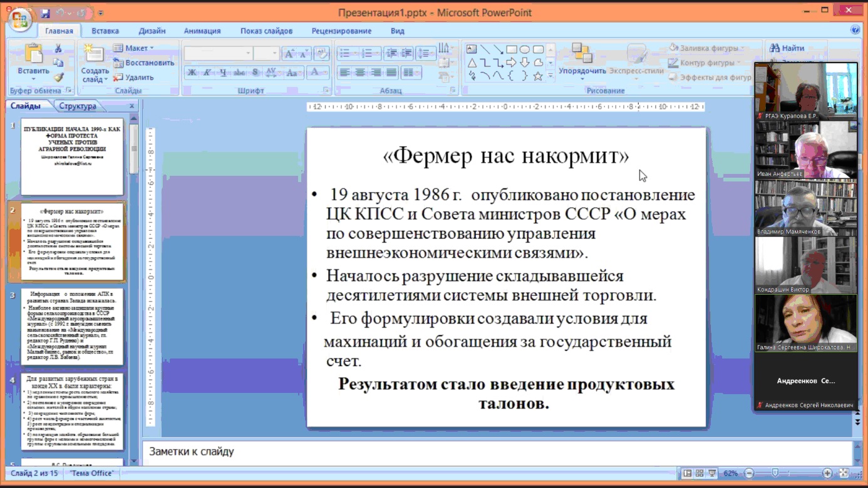The image size is (868, 488).
Task: Zoom out with the minus button
Action: (749, 474)
